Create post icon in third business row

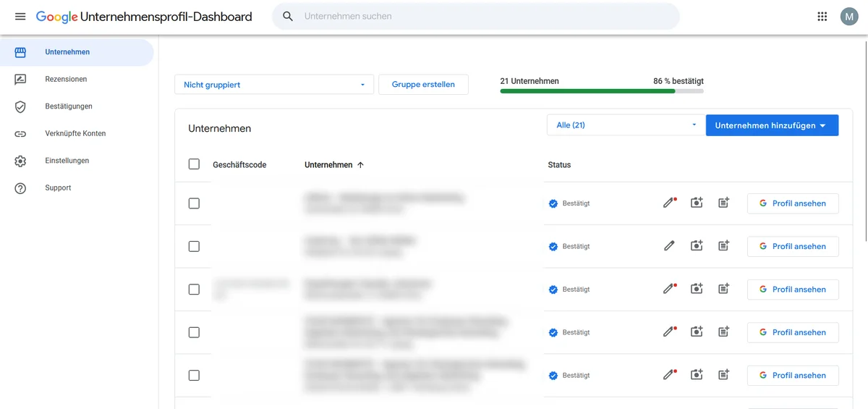tap(723, 289)
